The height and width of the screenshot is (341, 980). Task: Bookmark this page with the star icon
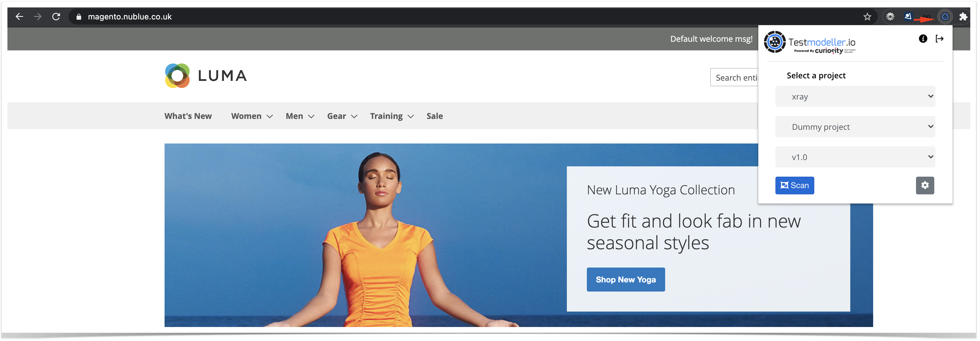click(867, 17)
